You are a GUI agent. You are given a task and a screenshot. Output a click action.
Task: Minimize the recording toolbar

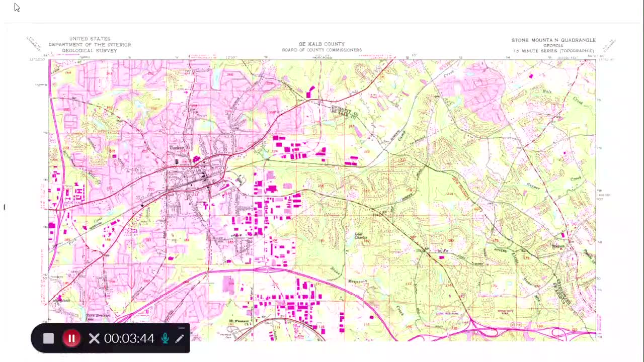coord(181,327)
